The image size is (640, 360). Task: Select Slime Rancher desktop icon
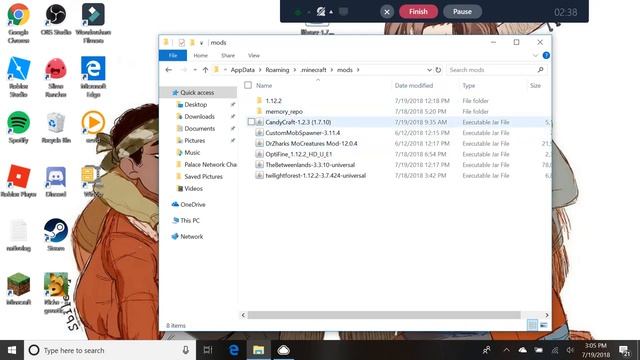(x=56, y=77)
